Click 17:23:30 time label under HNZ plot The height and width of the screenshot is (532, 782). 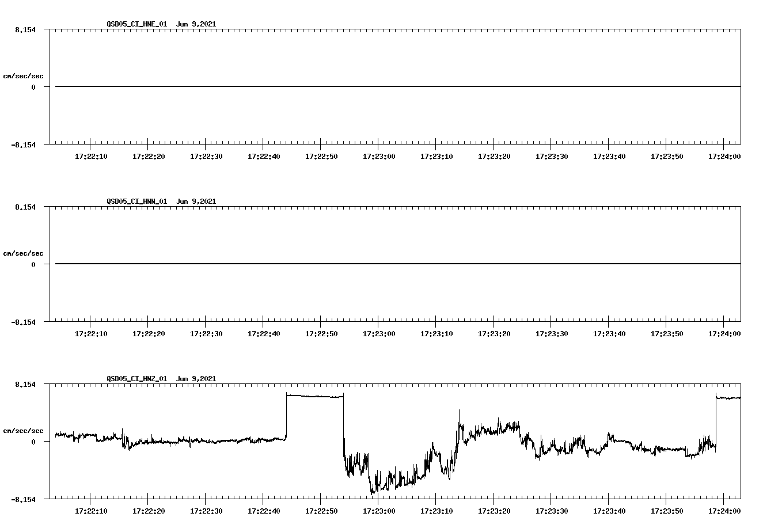click(552, 511)
